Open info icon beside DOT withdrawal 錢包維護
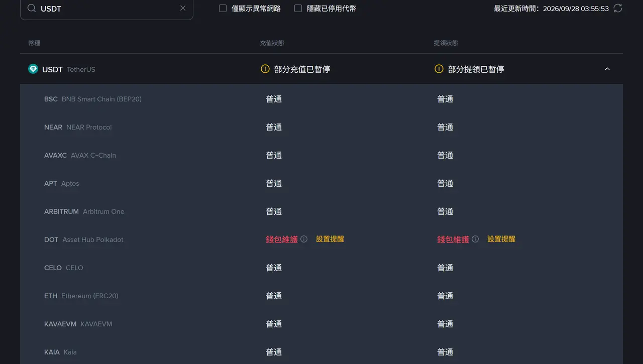Screen dimensions: 643x364 [x=475, y=239]
